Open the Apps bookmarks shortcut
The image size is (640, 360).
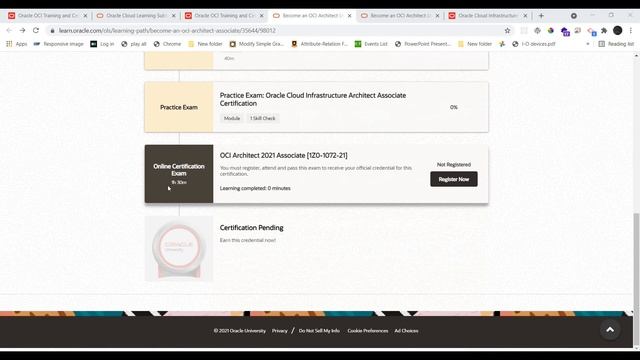click(x=16, y=44)
